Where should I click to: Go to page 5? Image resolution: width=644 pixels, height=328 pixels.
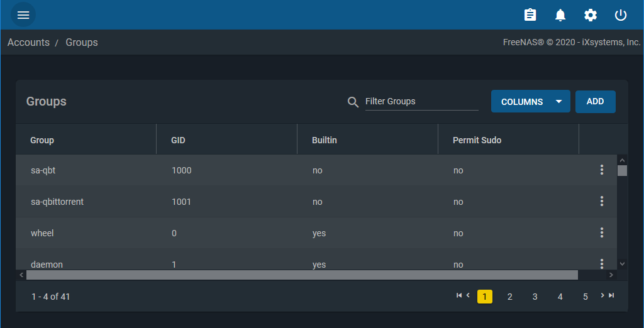(586, 297)
